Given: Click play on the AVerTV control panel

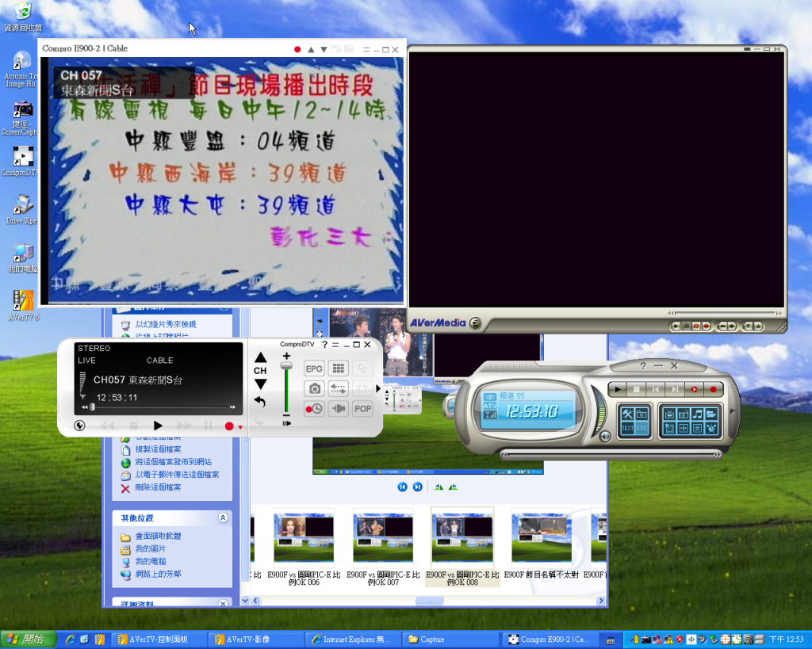Looking at the screenshot, I should [617, 389].
